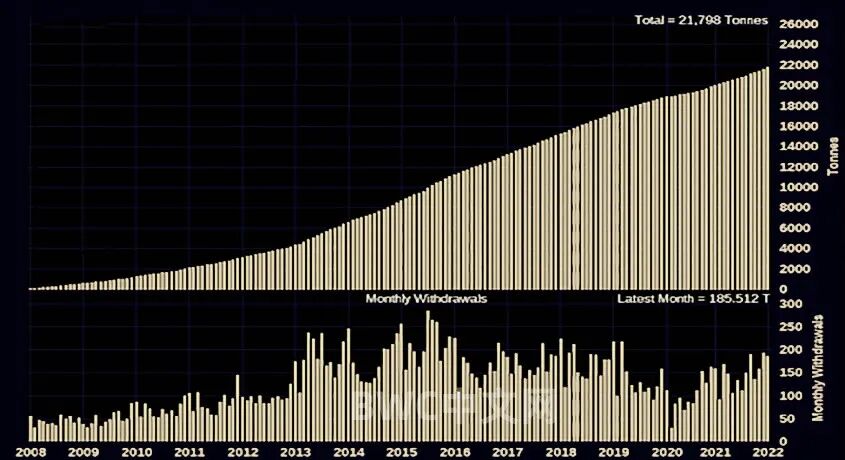Click the 2019 x-axis label
Viewport: 845px width, 460px height.
point(613,452)
